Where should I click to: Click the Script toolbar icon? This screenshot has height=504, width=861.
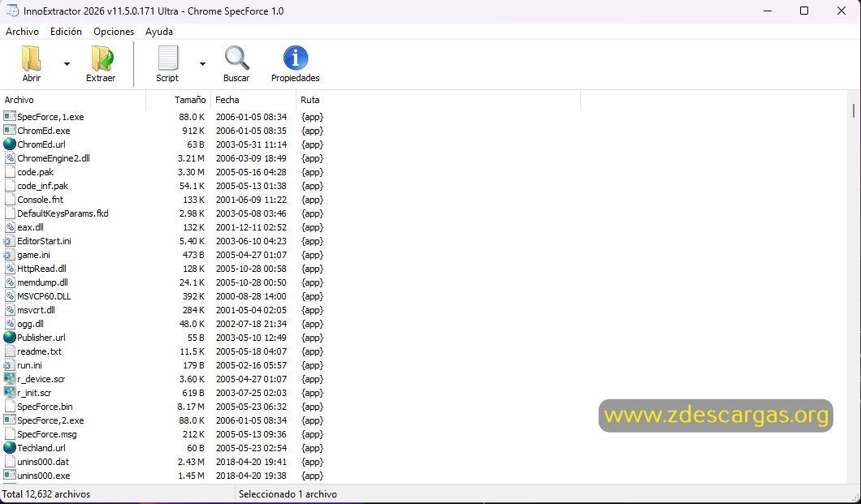tap(167, 58)
